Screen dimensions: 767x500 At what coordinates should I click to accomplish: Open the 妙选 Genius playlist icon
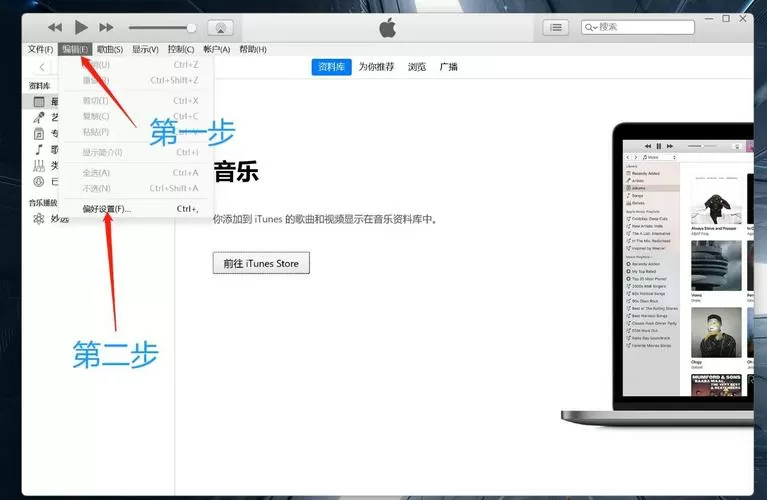[x=39, y=219]
